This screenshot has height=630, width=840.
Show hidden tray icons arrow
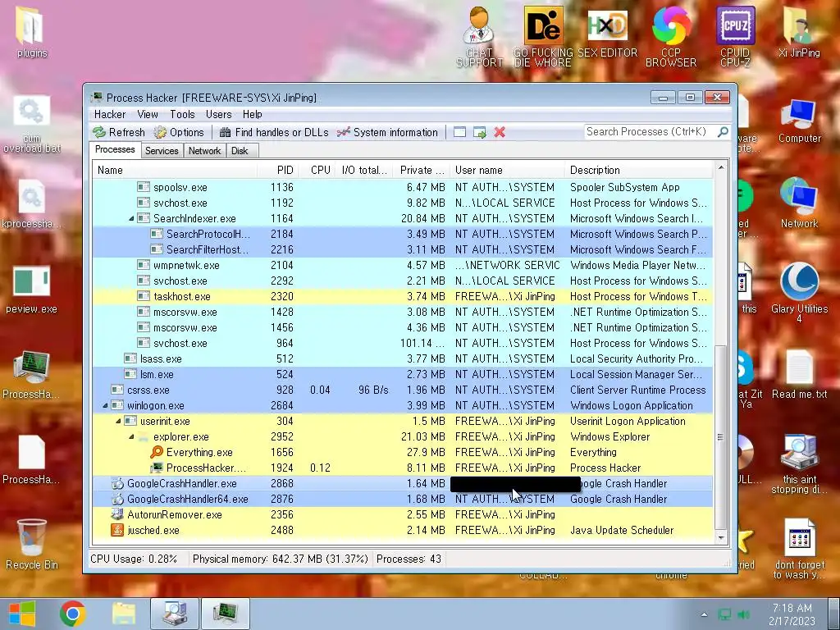pos(704,614)
